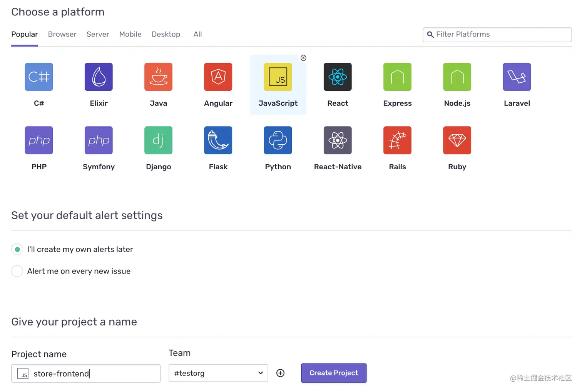Viewport: 582px width, 392px height.
Task: Select the React platform icon
Action: pos(338,77)
